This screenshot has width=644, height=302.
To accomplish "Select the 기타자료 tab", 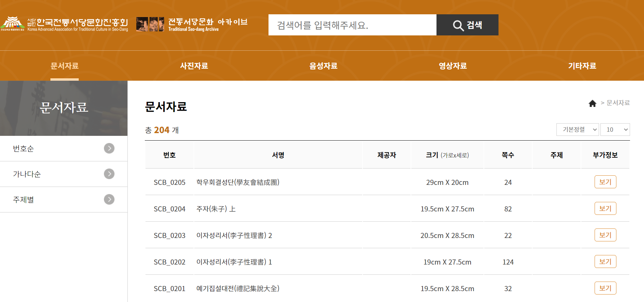I will (x=582, y=66).
